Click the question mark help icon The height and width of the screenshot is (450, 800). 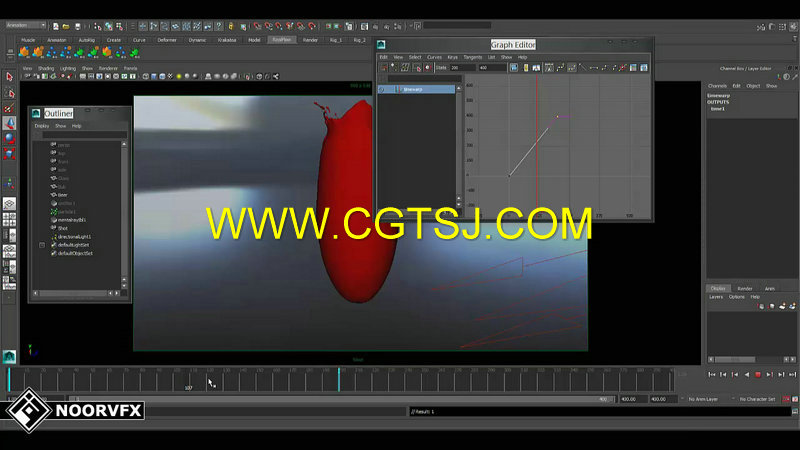tap(219, 26)
